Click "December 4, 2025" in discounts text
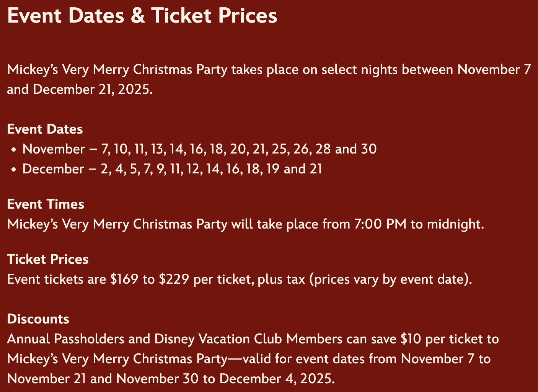This screenshot has height=392, width=538. [x=277, y=379]
